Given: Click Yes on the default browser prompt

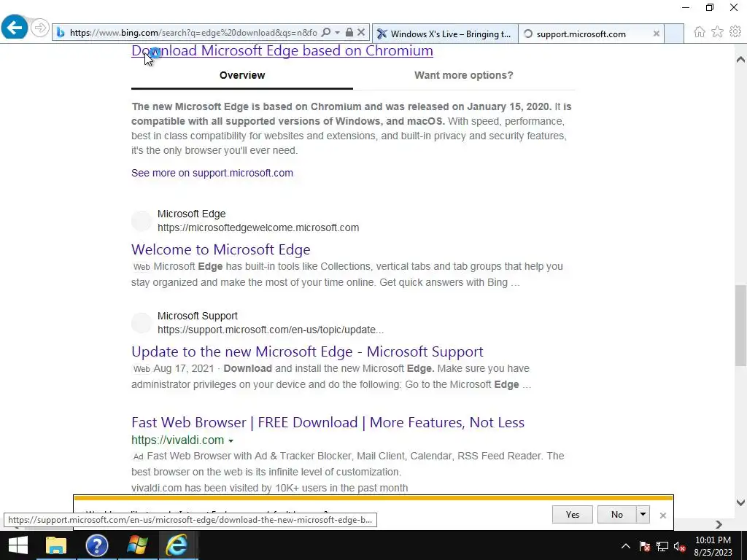Looking at the screenshot, I should click(572, 514).
